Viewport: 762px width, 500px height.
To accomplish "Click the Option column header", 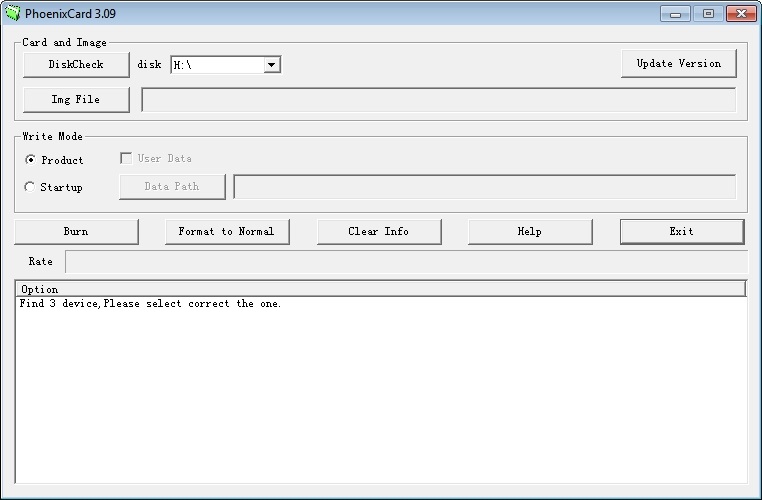I will coord(381,289).
